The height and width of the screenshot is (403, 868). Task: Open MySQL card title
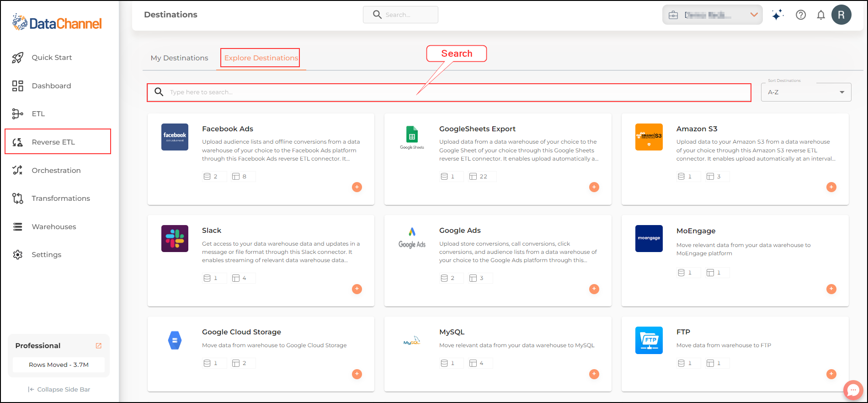point(452,332)
